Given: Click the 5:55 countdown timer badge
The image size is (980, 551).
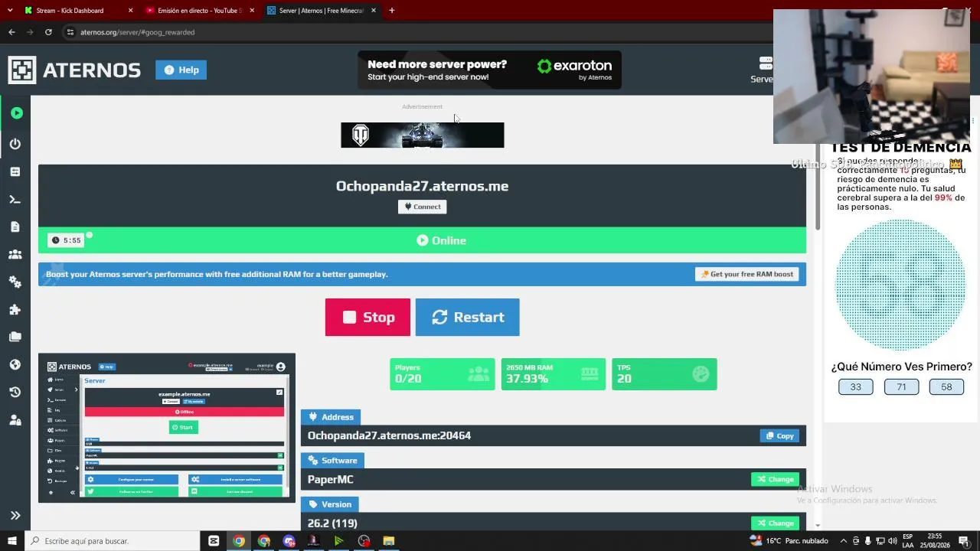Looking at the screenshot, I should coord(67,240).
